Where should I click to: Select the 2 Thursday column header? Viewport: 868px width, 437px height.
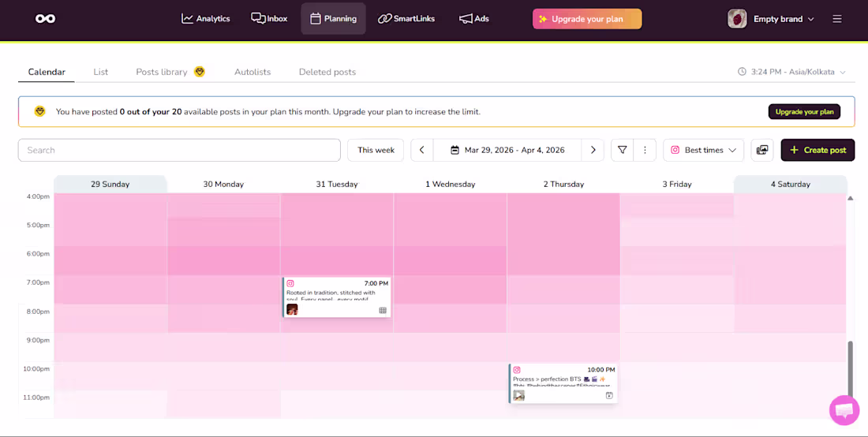pyautogui.click(x=563, y=185)
